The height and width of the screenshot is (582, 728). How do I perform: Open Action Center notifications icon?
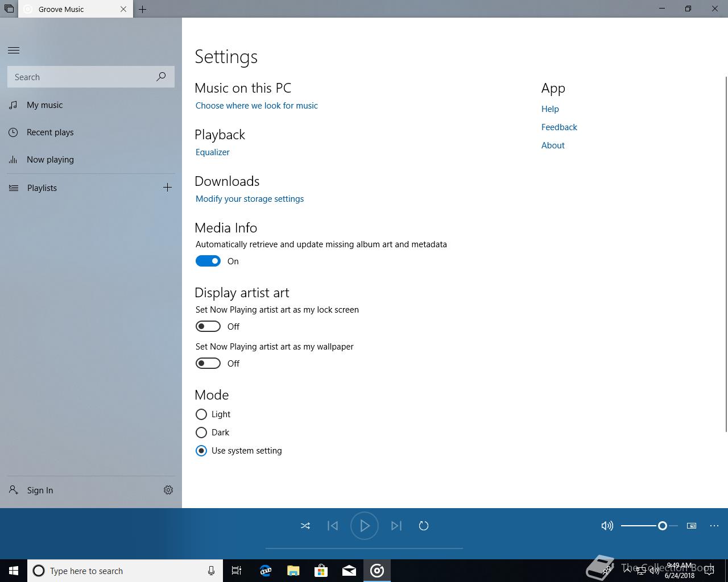tap(709, 571)
